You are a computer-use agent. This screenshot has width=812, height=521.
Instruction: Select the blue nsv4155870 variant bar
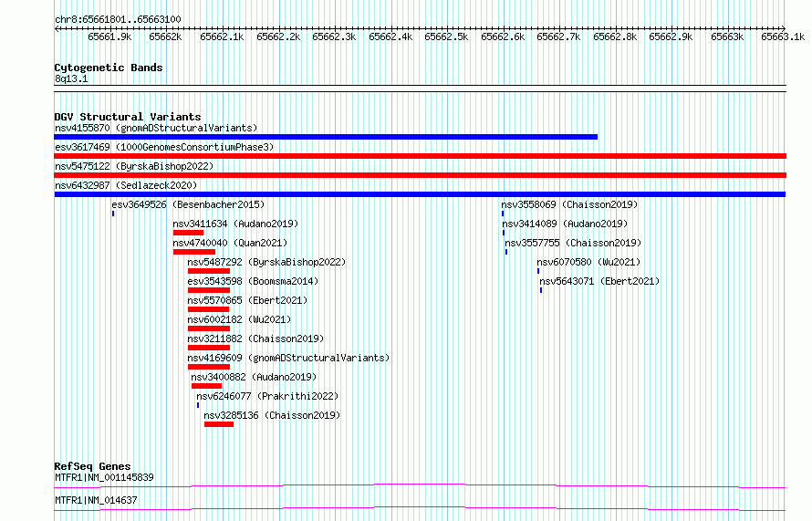point(326,137)
